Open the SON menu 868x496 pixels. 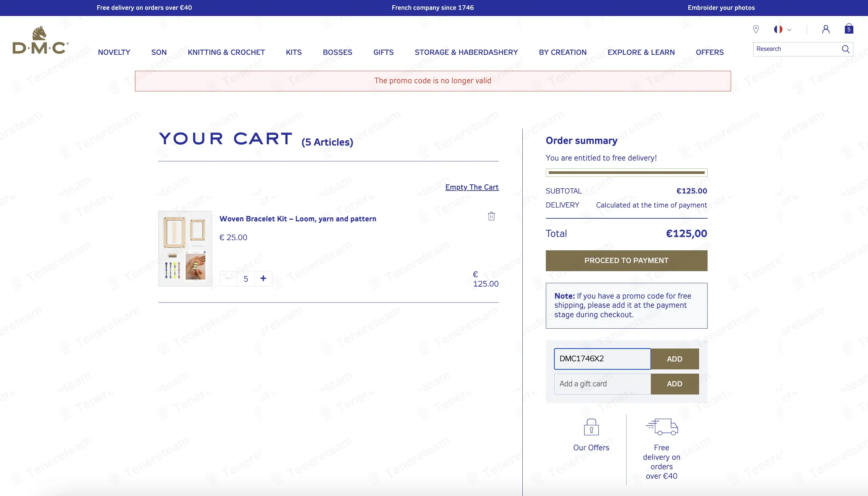coord(159,52)
